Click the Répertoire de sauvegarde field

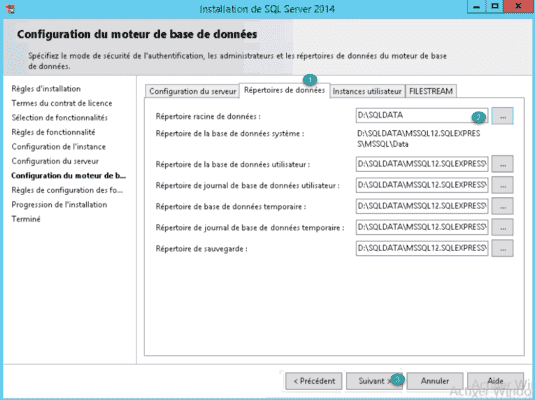pos(422,248)
